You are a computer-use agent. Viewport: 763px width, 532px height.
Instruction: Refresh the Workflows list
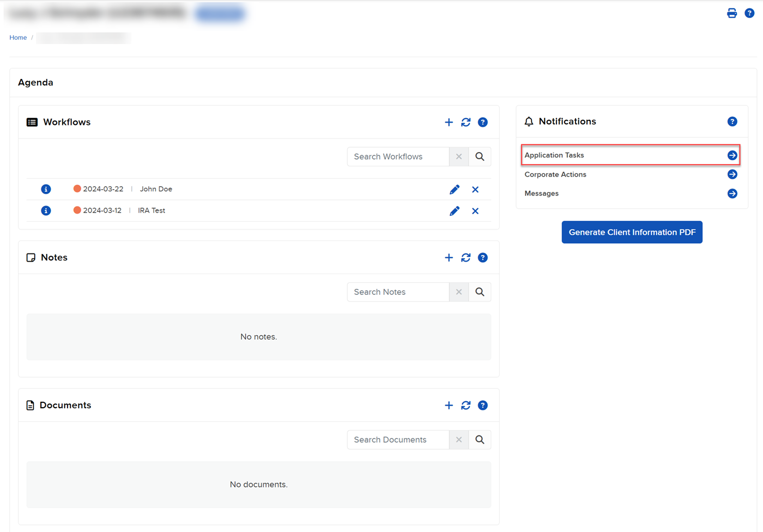[x=465, y=122]
